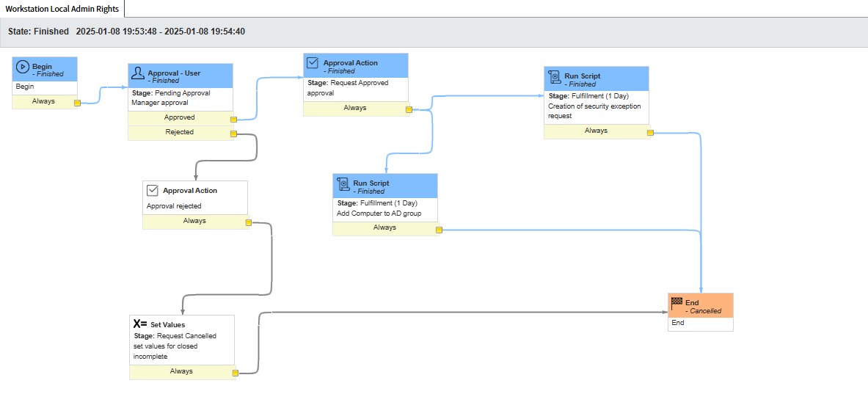Image resolution: width=868 pixels, height=405 pixels.
Task: Click 'set values for closed' text
Action: [x=166, y=346]
